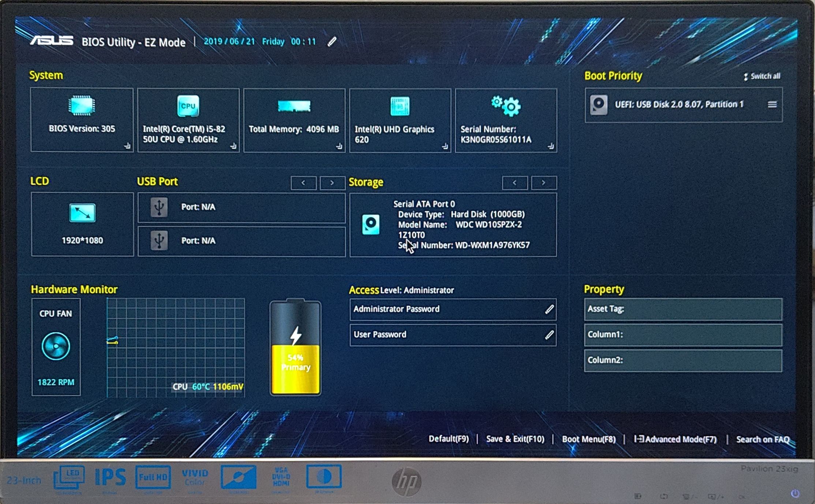This screenshot has width=815, height=504.
Task: Click the fan curve graph
Action: 176,347
